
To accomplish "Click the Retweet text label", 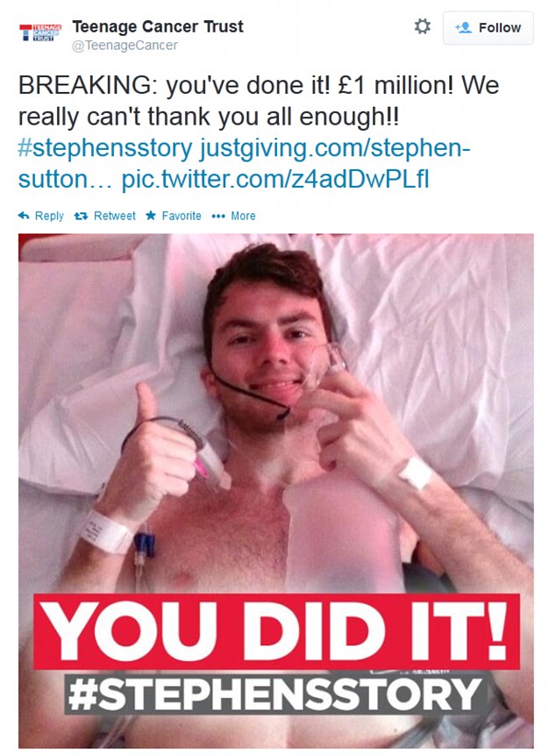I will [x=114, y=216].
